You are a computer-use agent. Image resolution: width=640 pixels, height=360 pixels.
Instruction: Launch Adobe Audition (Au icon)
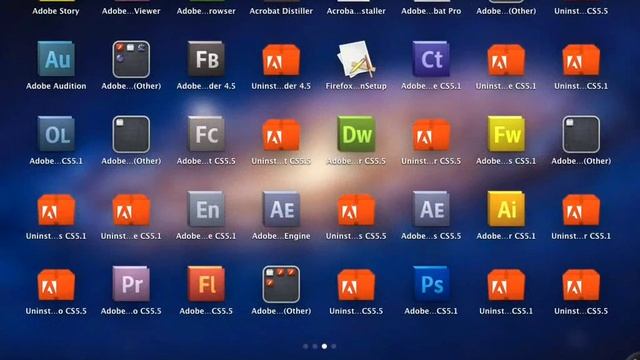click(56, 59)
